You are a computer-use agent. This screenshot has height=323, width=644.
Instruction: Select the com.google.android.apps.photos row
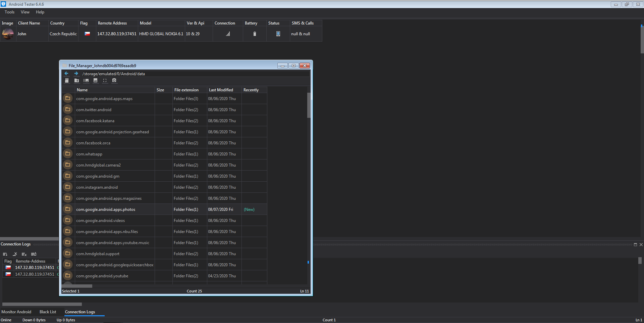(164, 209)
